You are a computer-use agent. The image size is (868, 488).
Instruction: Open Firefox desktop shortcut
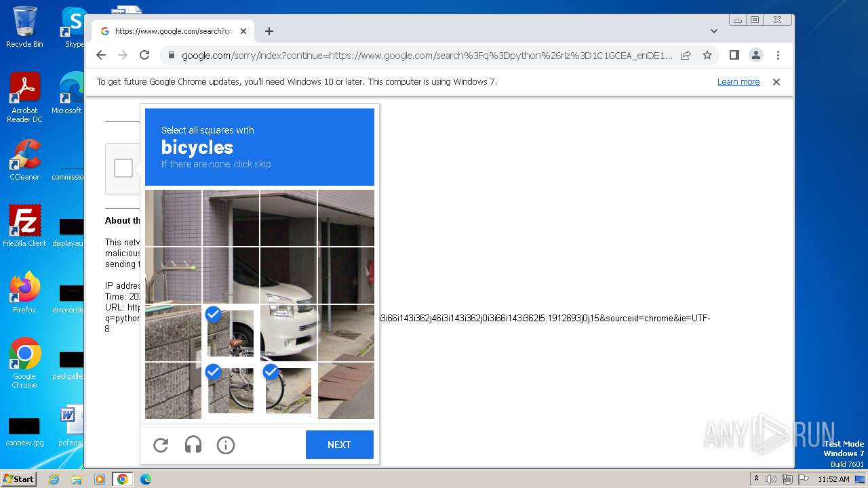[24, 293]
